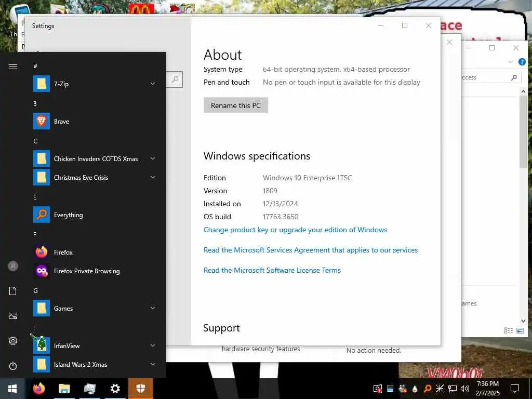Click the Everything magnifier tray icon
Viewport: 532px width, 399px height.
tap(428, 389)
